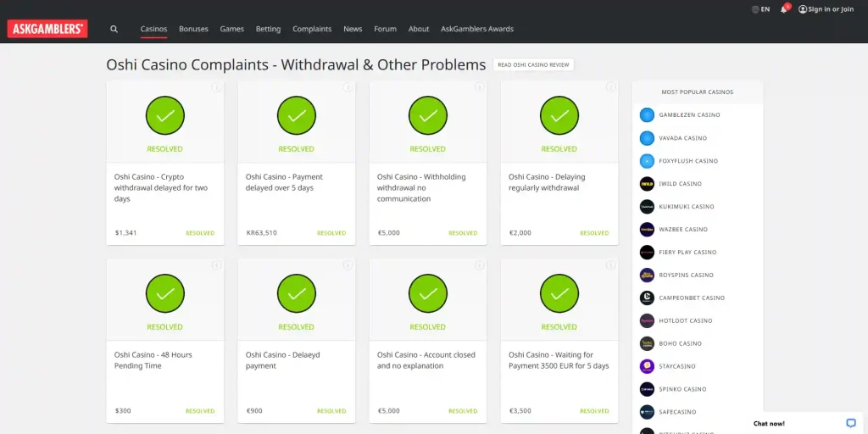Image resolution: width=868 pixels, height=434 pixels.
Task: Open complaint 'Account closed and no explanation'
Action: tap(426, 360)
